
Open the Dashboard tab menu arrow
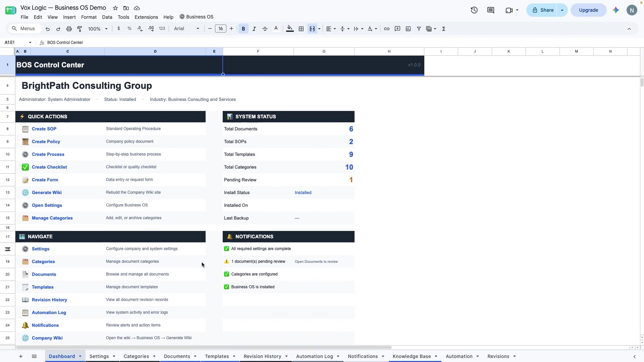coord(80,356)
